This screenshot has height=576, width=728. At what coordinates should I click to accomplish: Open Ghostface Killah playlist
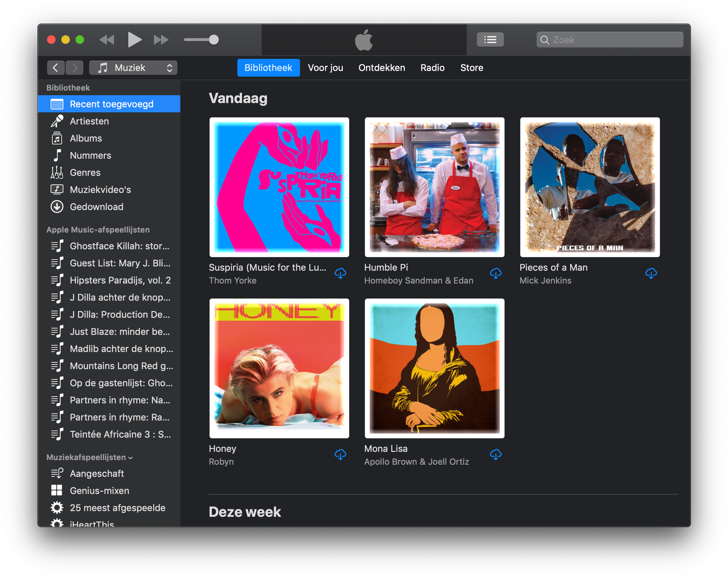pos(109,246)
